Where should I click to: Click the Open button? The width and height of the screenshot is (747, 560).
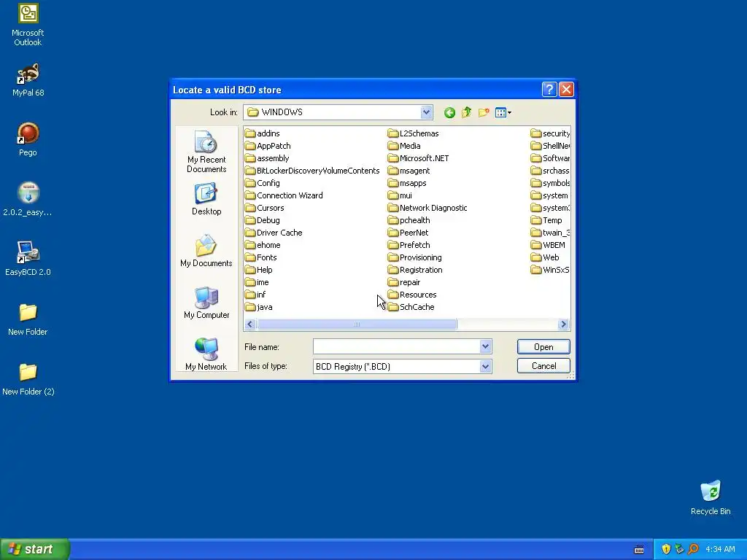pos(543,346)
